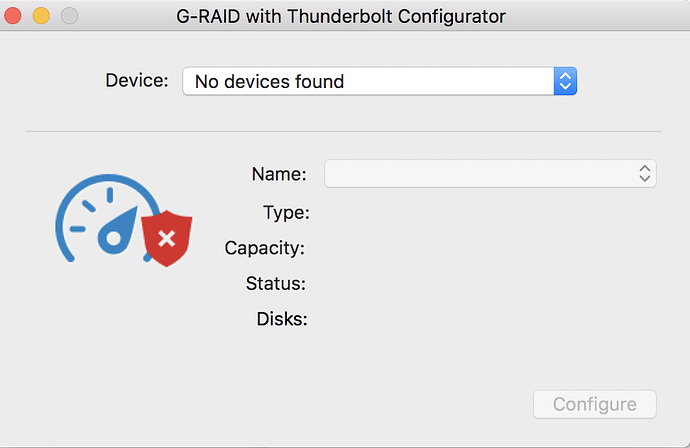Click the red shield error badge
Viewport: 690px width, 448px height.
(x=167, y=238)
